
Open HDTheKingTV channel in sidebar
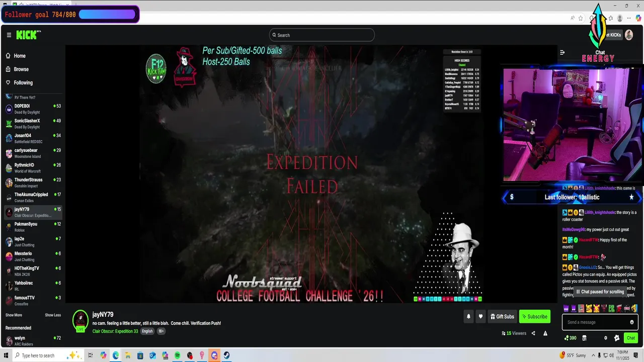(x=33, y=271)
